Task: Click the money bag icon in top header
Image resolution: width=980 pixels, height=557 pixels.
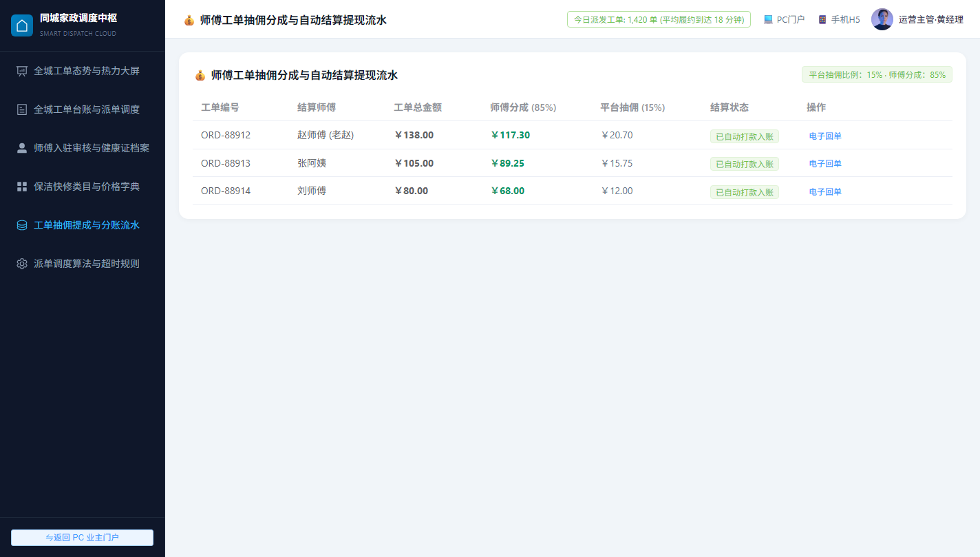Action: 189,21
